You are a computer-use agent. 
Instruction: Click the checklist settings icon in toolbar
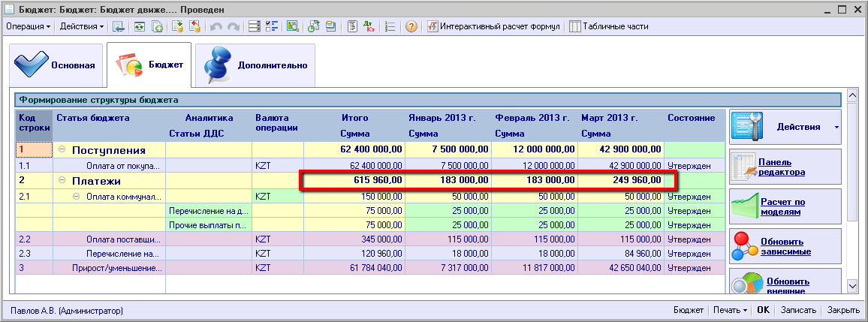click(272, 26)
